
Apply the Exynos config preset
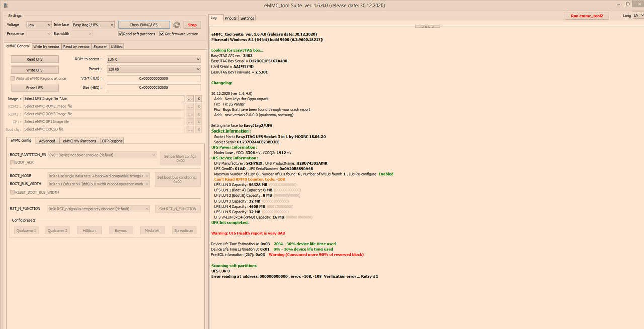(121, 230)
